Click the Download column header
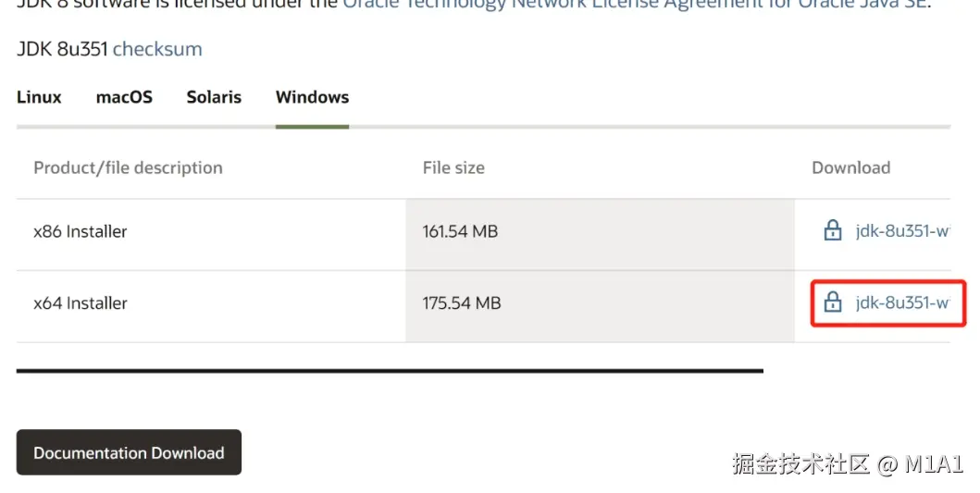 click(x=850, y=167)
